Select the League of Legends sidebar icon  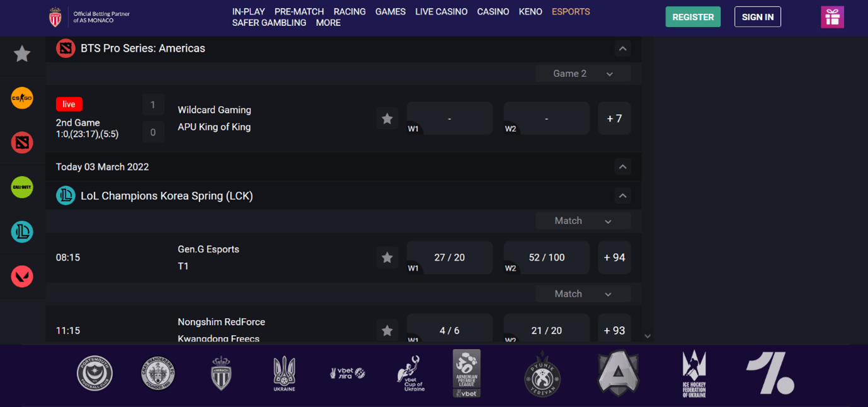(x=22, y=232)
